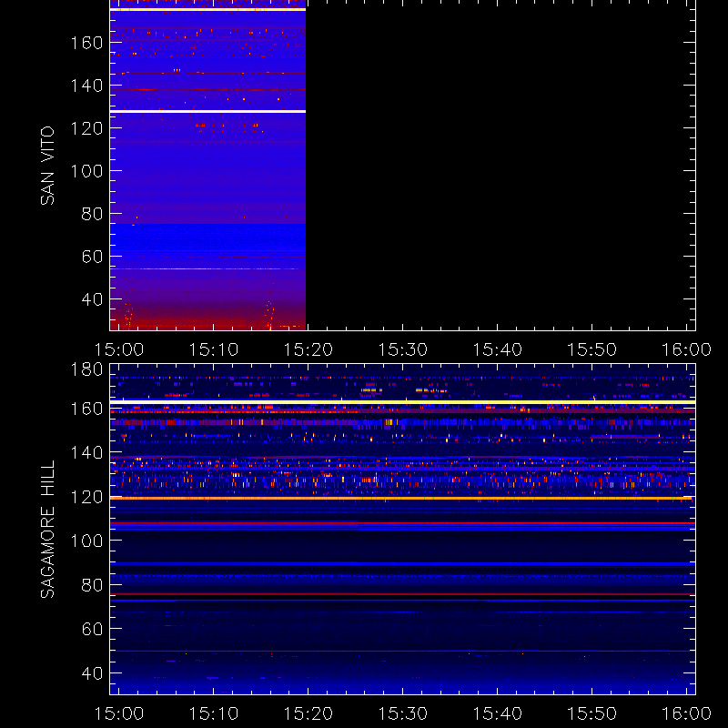
Task: Click 15:10 time label under Sagamore Hill plot
Action: [214, 713]
